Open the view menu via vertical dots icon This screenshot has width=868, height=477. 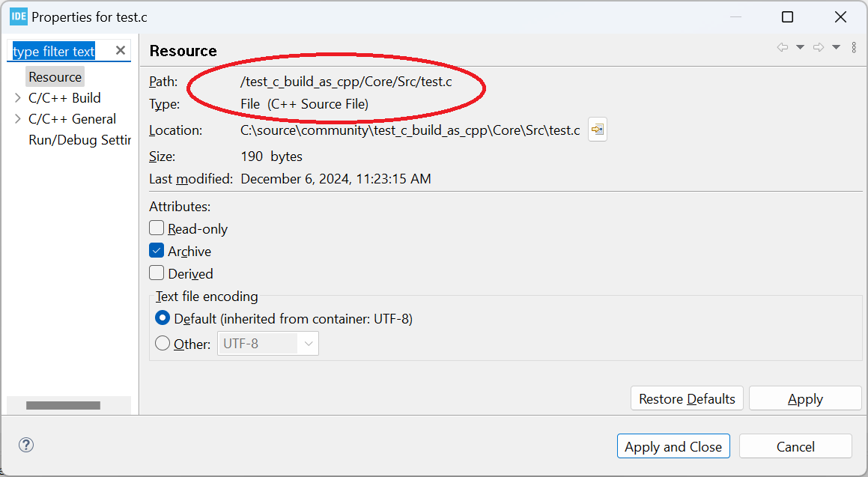click(854, 46)
